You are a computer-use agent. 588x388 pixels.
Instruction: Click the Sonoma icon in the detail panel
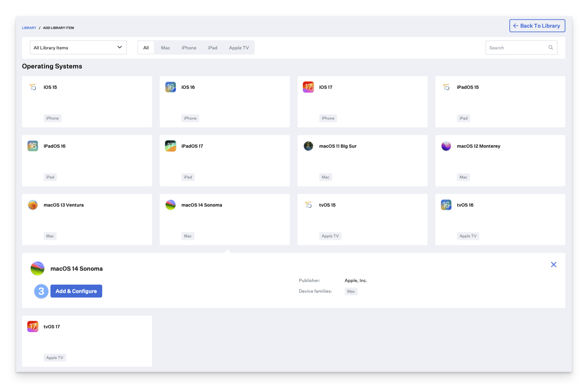coord(38,269)
